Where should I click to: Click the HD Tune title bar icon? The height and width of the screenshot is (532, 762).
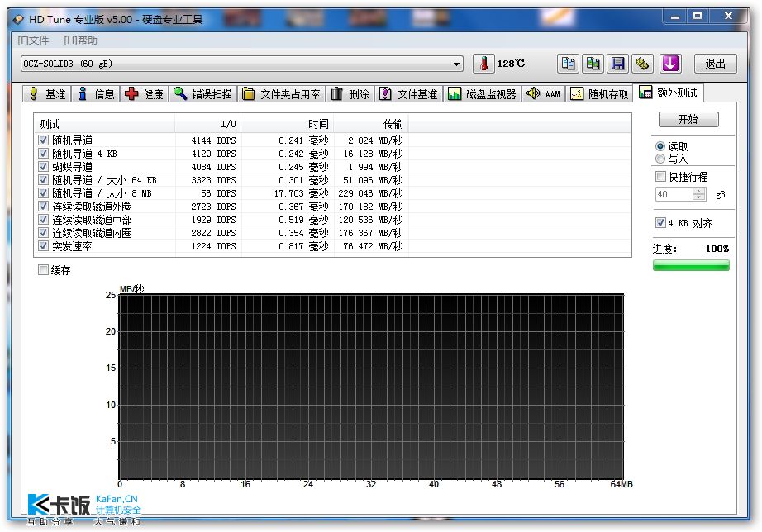click(18, 20)
